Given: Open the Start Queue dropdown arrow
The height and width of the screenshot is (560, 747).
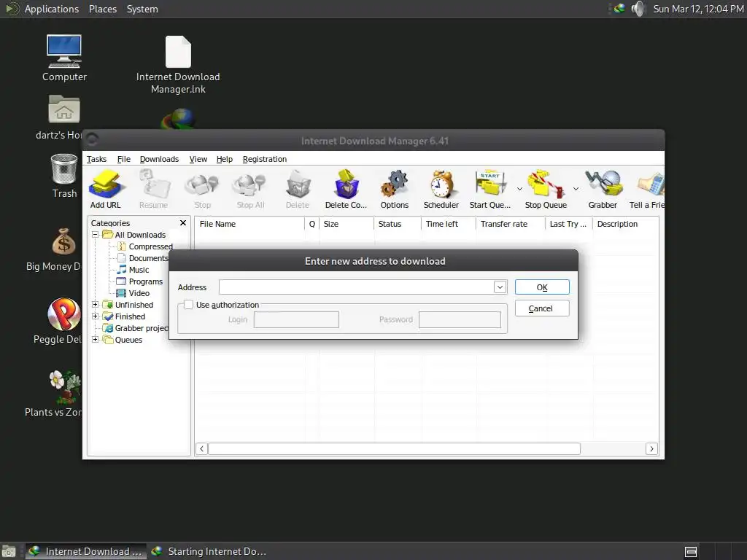Looking at the screenshot, I should (519, 189).
